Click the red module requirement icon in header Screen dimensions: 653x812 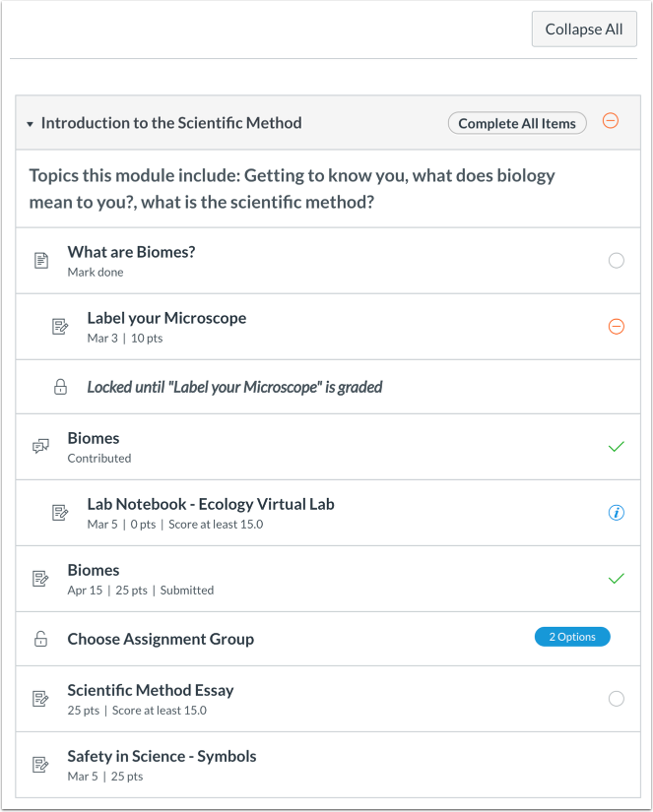pyautogui.click(x=611, y=120)
